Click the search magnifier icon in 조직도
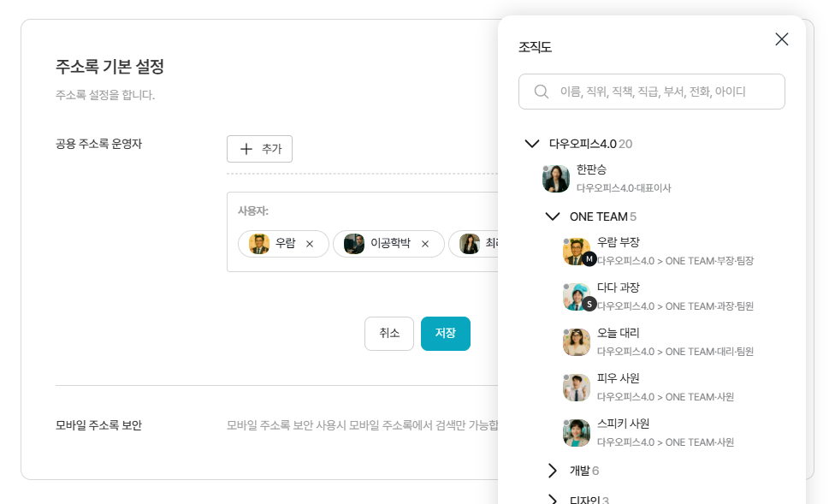This screenshot has width=835, height=504. pyautogui.click(x=542, y=92)
